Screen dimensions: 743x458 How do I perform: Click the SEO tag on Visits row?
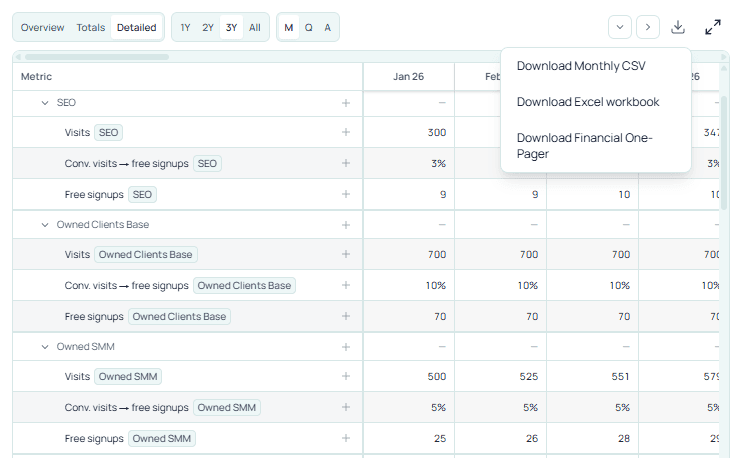109,133
